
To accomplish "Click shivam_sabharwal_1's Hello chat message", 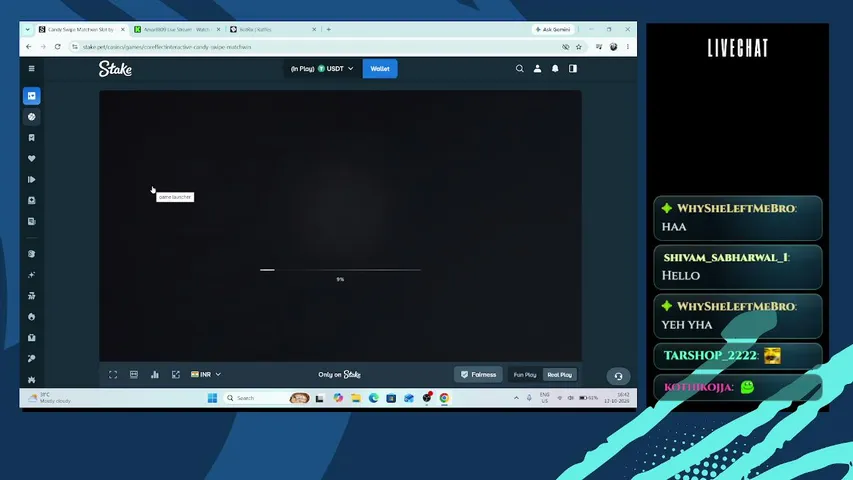I will pyautogui.click(x=738, y=267).
